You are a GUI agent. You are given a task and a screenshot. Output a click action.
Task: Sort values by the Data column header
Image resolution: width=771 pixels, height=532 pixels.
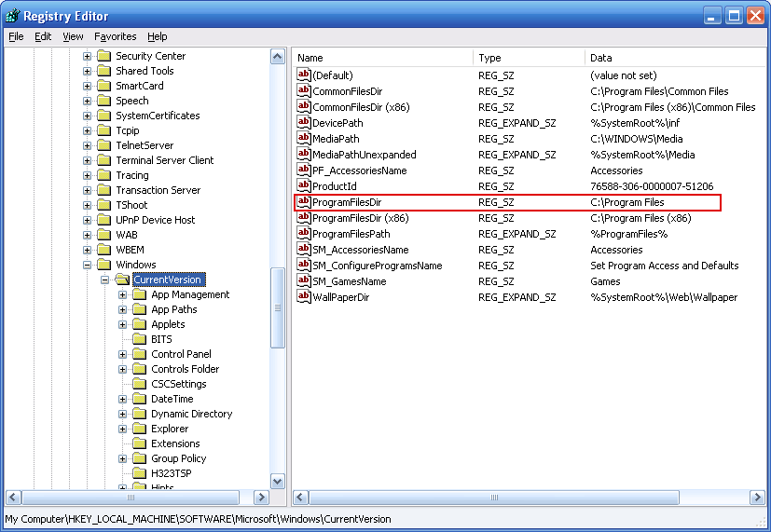coord(675,58)
